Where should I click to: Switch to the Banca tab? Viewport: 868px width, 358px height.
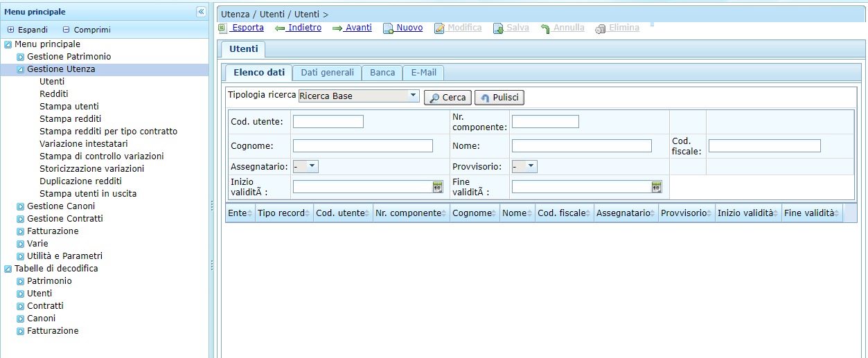coord(382,72)
